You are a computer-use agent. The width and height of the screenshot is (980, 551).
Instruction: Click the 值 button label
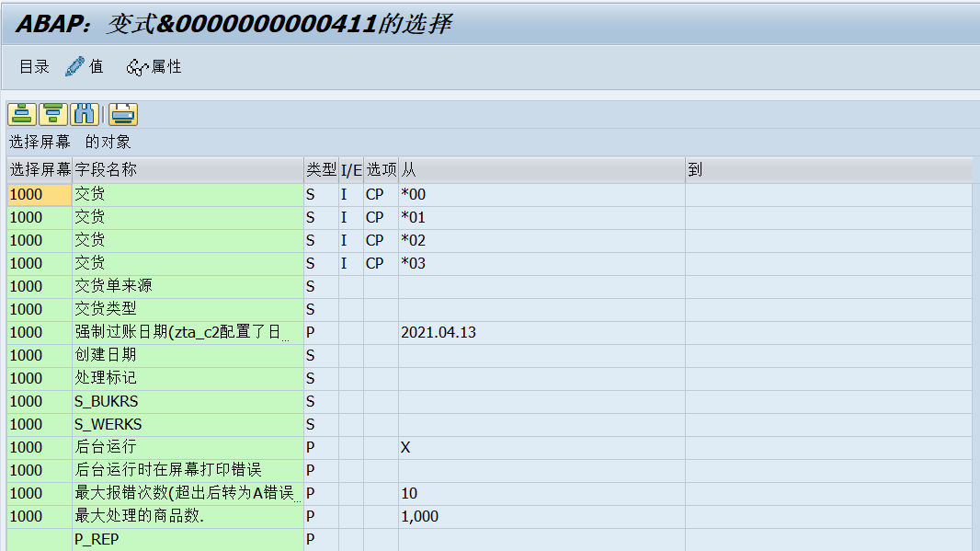point(97,66)
